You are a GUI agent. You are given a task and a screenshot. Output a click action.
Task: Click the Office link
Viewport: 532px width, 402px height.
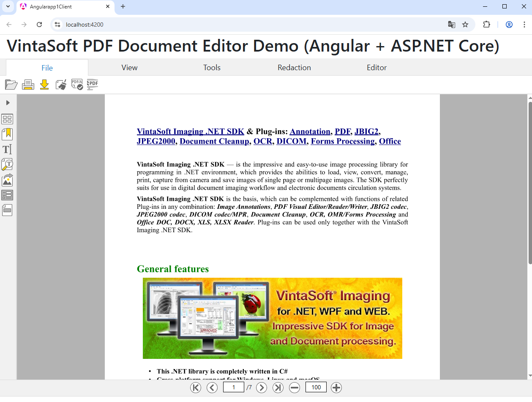[x=390, y=141]
